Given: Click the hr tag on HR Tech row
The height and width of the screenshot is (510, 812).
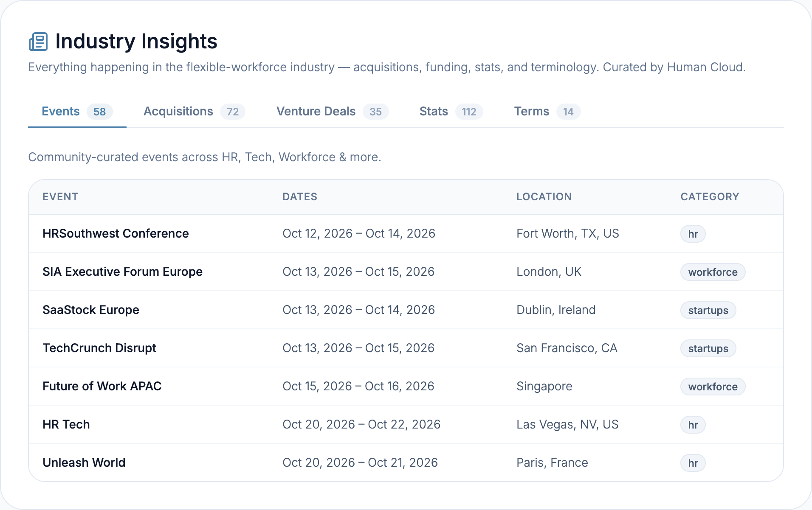Looking at the screenshot, I should point(693,425).
